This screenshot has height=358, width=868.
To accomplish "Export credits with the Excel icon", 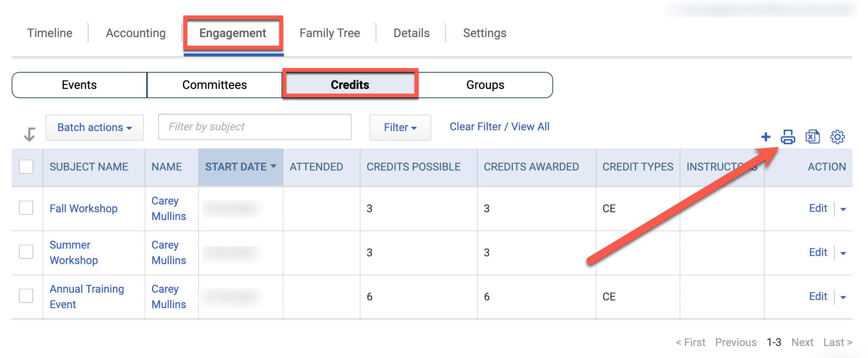I will tap(812, 137).
